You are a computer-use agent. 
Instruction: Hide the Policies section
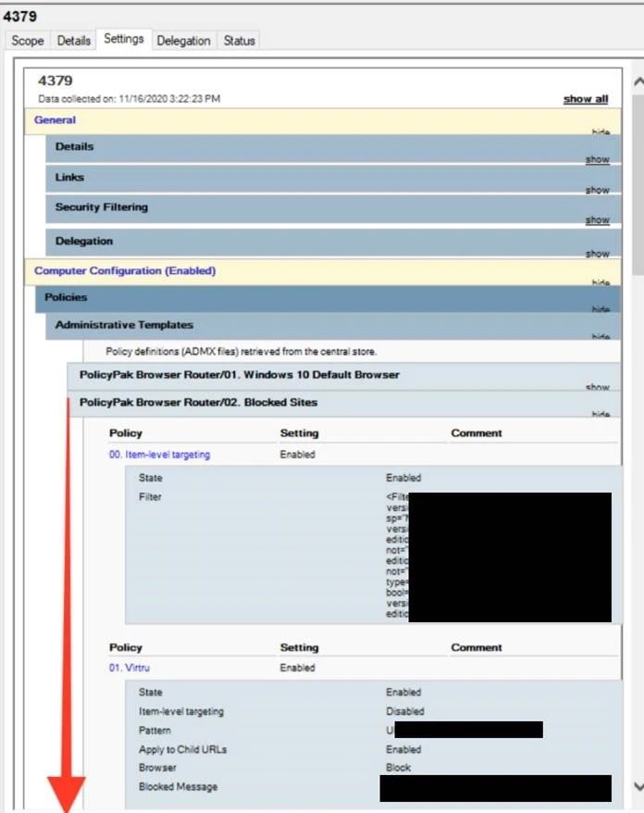[x=600, y=309]
